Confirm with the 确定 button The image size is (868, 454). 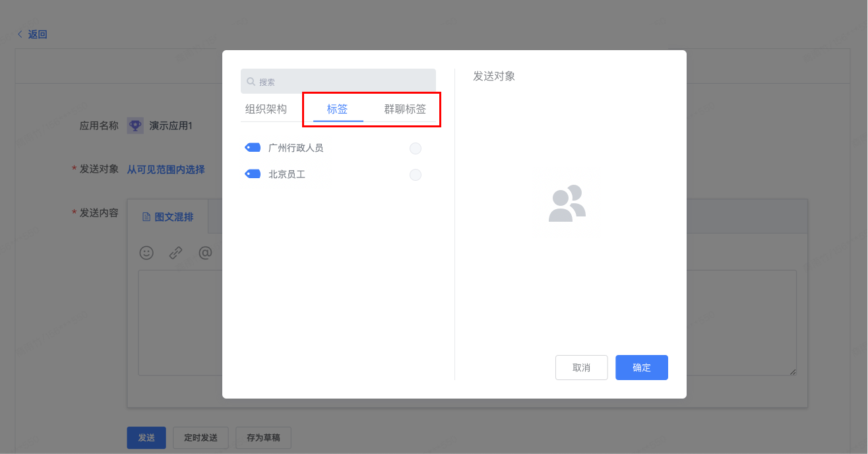tap(642, 368)
